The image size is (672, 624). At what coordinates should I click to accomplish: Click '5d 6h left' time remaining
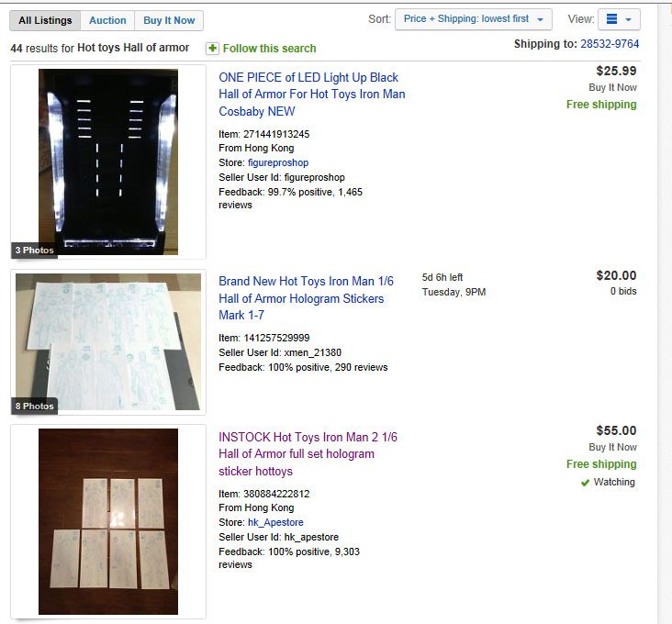pyautogui.click(x=442, y=277)
